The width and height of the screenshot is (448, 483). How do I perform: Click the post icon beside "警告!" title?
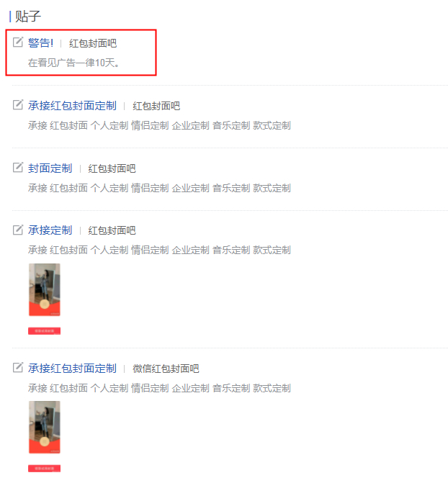point(18,42)
